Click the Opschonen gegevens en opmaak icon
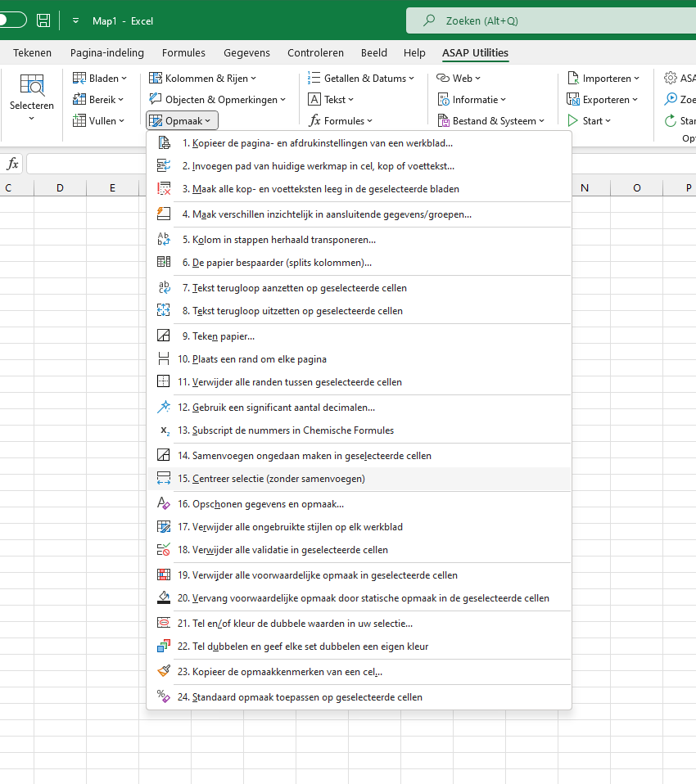 click(164, 504)
